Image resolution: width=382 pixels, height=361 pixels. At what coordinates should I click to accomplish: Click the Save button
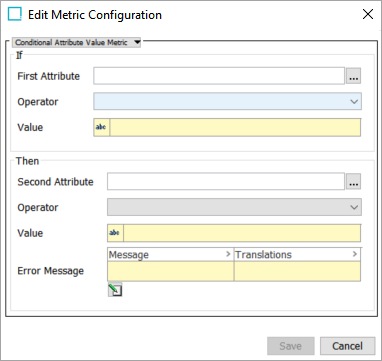[x=291, y=346]
